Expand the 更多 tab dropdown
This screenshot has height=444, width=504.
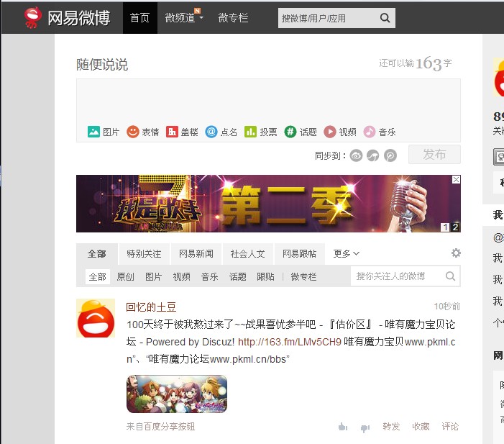pyautogui.click(x=346, y=253)
